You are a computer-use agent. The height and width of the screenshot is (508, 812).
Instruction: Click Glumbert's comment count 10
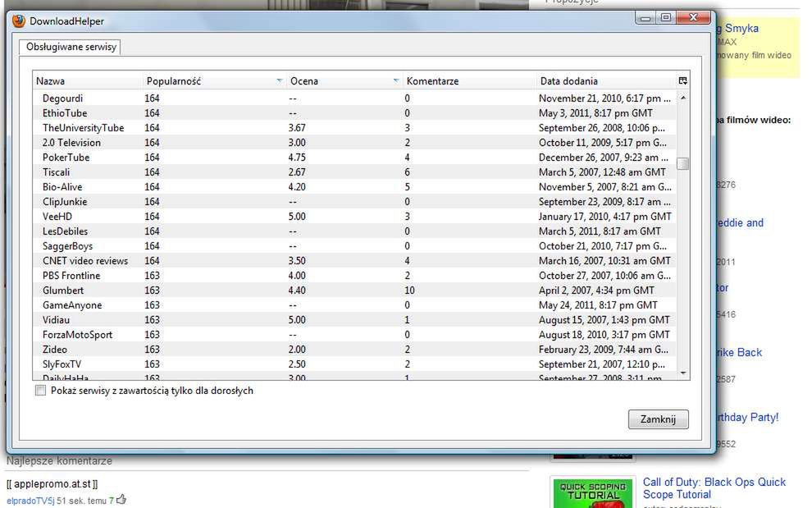coord(409,291)
